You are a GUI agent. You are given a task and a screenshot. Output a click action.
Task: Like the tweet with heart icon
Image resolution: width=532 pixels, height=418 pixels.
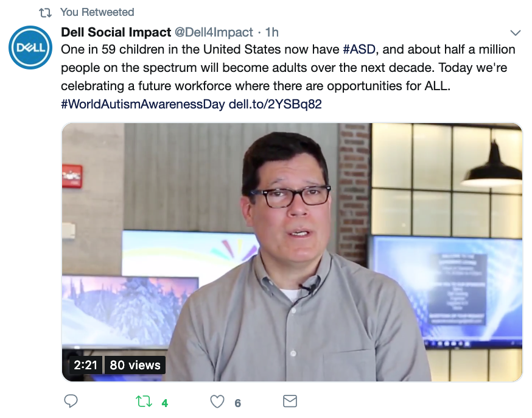(217, 402)
